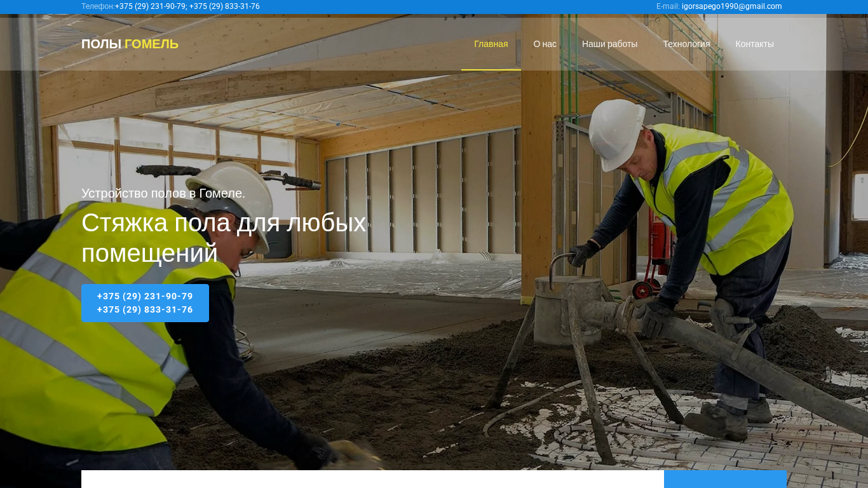Select the Технология menu item
The height and width of the screenshot is (488, 868).
tap(686, 44)
